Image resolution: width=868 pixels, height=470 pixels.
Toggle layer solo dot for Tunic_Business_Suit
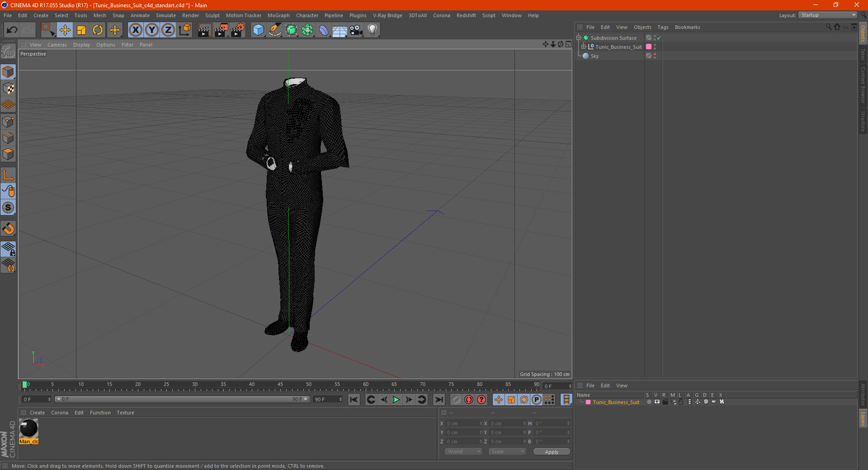pos(649,402)
